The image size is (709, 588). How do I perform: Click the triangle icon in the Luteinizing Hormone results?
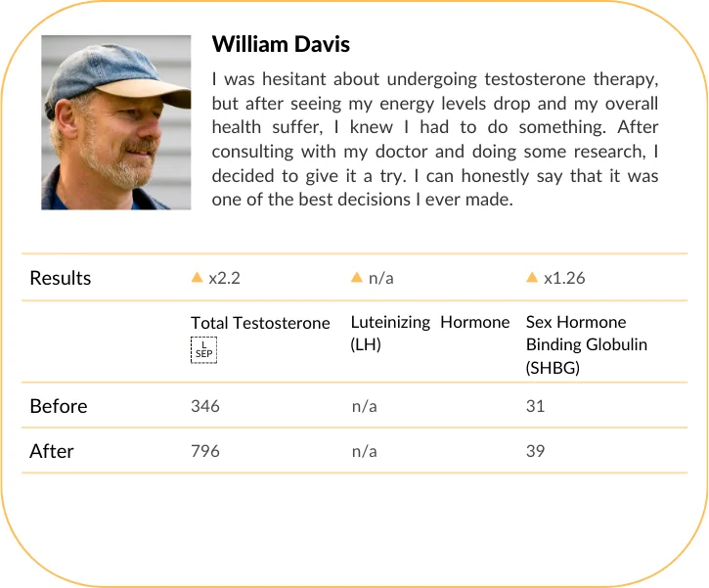point(357,278)
